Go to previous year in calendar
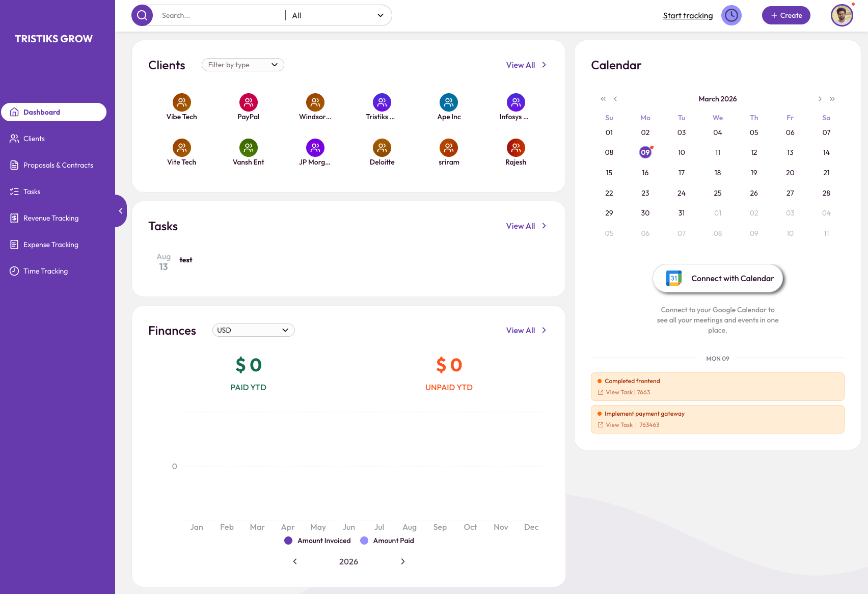 click(603, 99)
